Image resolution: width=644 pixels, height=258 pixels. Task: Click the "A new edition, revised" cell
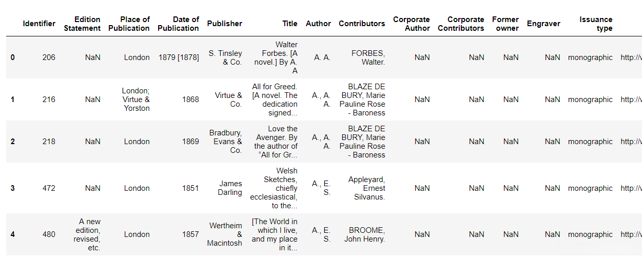[86, 234]
